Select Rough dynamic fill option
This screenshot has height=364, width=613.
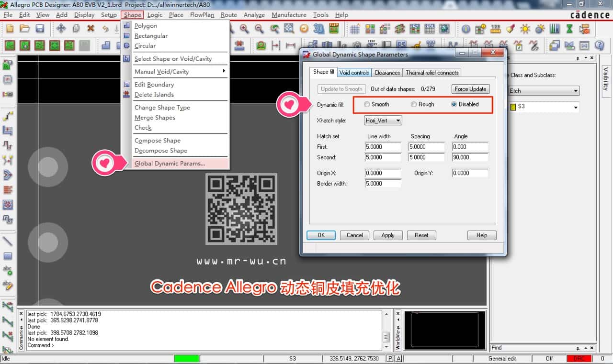(414, 104)
